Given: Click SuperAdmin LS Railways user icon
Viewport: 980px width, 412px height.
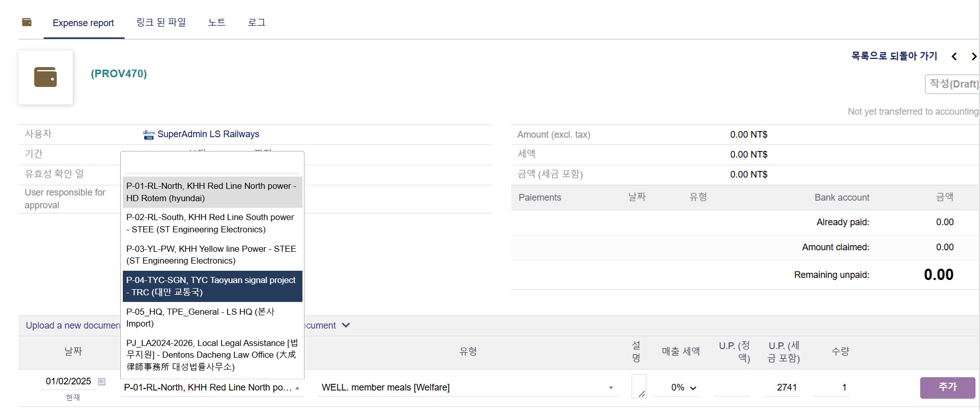Looking at the screenshot, I should 148,135.
